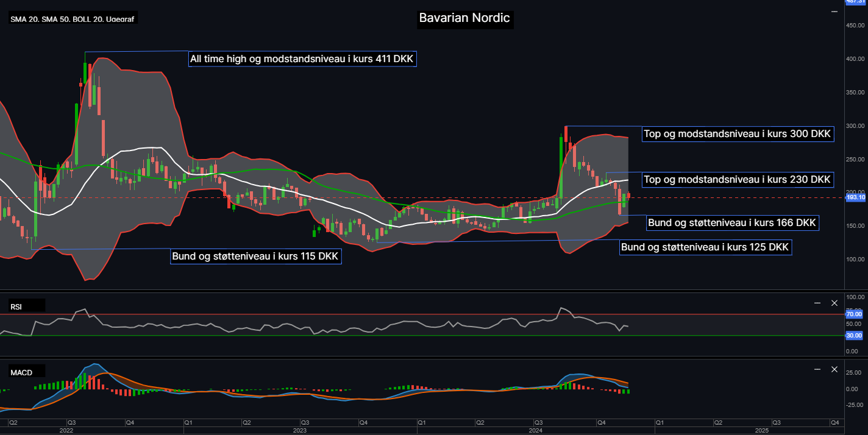Image resolution: width=868 pixels, height=435 pixels.
Task: Click 250.00 on the price axis
Action: [855, 160]
